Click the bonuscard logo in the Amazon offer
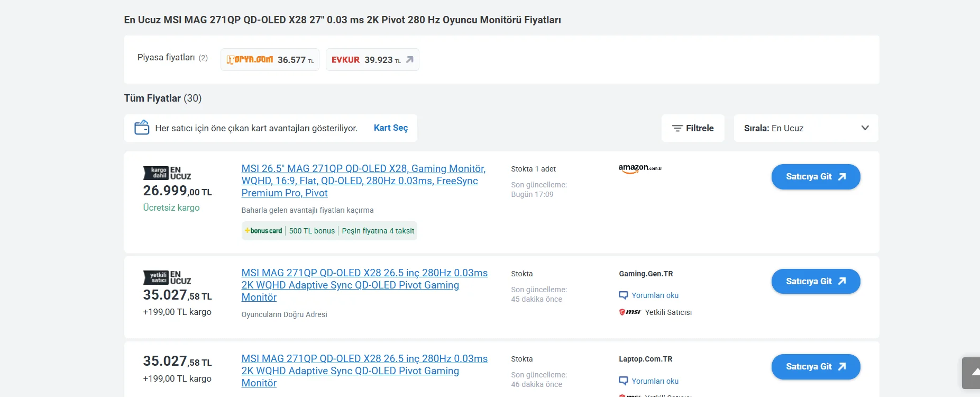 [263, 231]
